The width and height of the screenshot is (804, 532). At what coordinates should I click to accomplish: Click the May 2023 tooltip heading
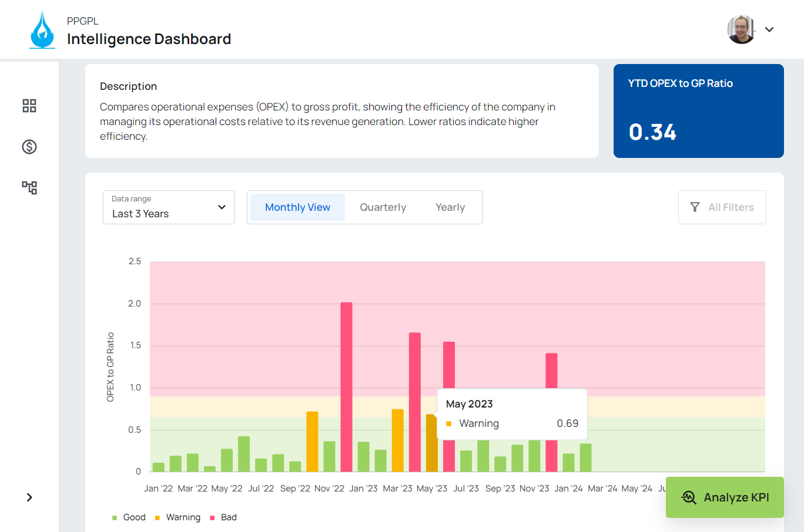point(470,404)
